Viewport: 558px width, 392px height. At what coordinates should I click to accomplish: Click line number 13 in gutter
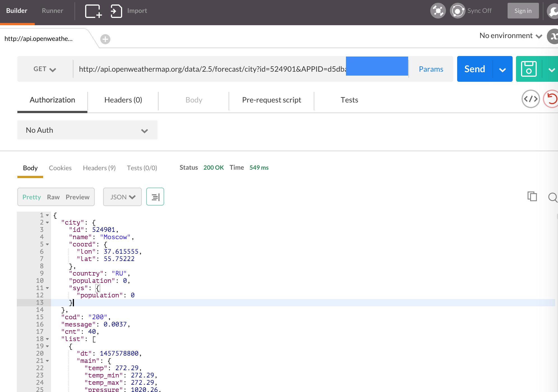40,303
